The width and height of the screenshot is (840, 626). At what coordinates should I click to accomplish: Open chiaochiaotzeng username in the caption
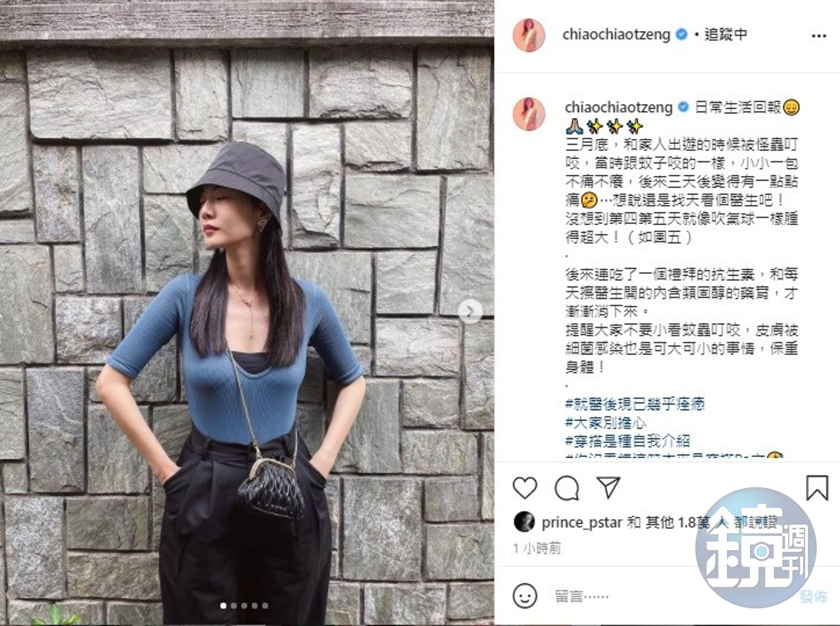(618, 107)
